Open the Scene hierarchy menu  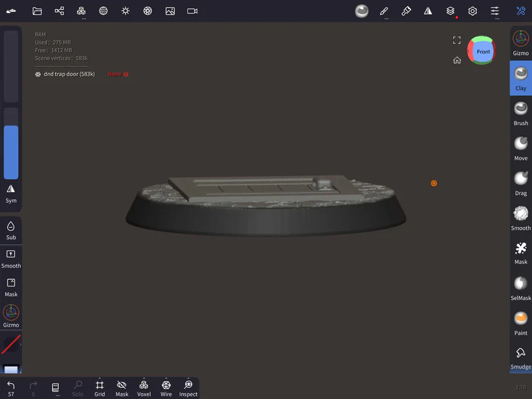[59, 11]
